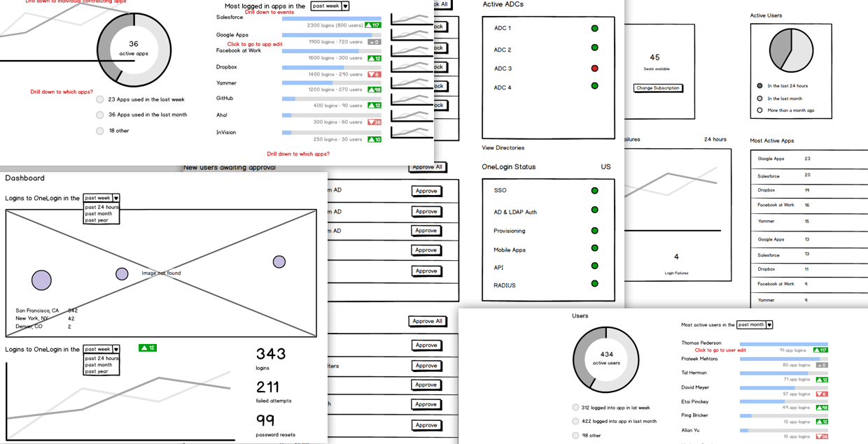Click the green 10 badge for InVision

(x=374, y=139)
